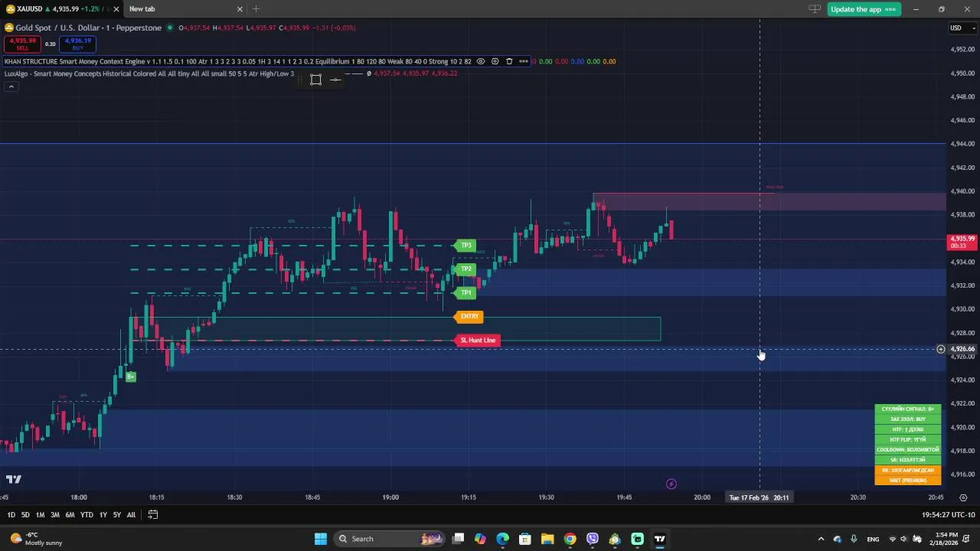Show hidden system tray icons
Screen dimensions: 980x551
pos(821,539)
